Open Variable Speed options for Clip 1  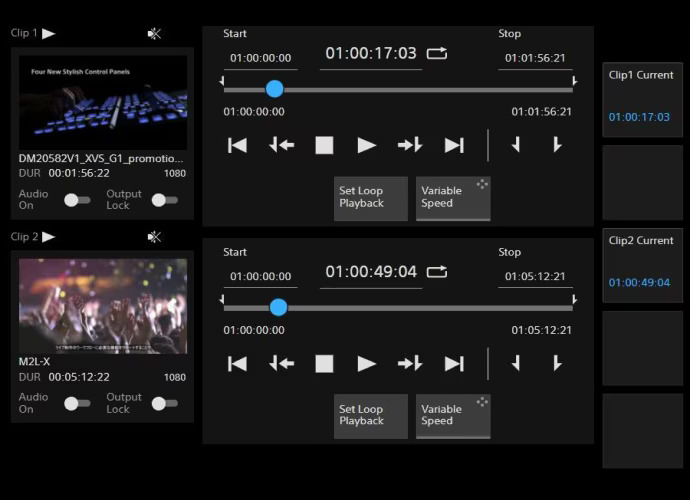tap(452, 197)
